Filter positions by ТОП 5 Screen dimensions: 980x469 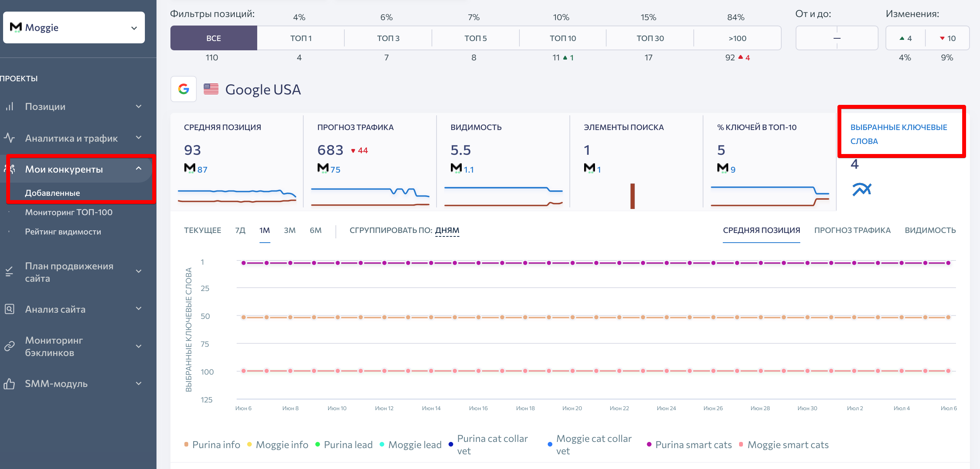476,38
